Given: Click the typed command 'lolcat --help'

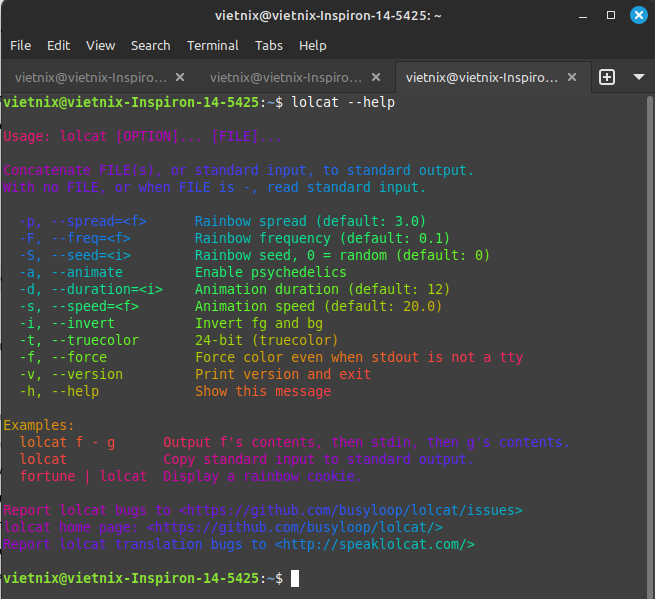Looking at the screenshot, I should (x=343, y=102).
